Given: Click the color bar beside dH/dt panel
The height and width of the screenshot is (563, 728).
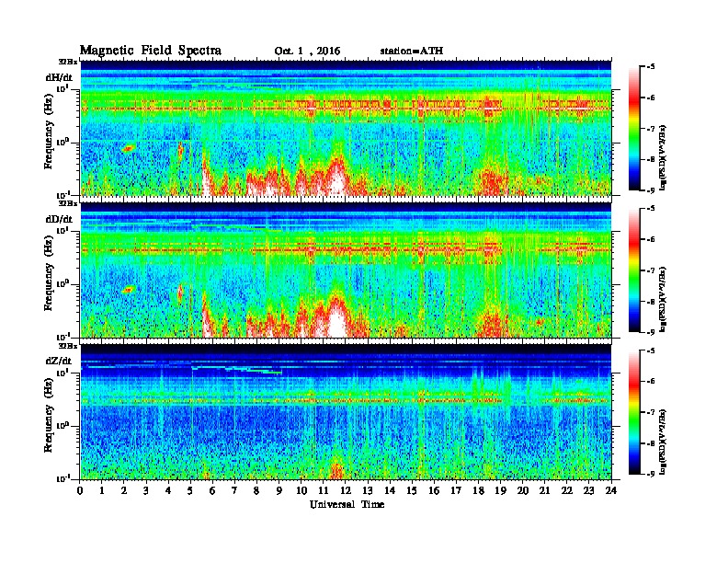Looking at the screenshot, I should click(x=634, y=129).
